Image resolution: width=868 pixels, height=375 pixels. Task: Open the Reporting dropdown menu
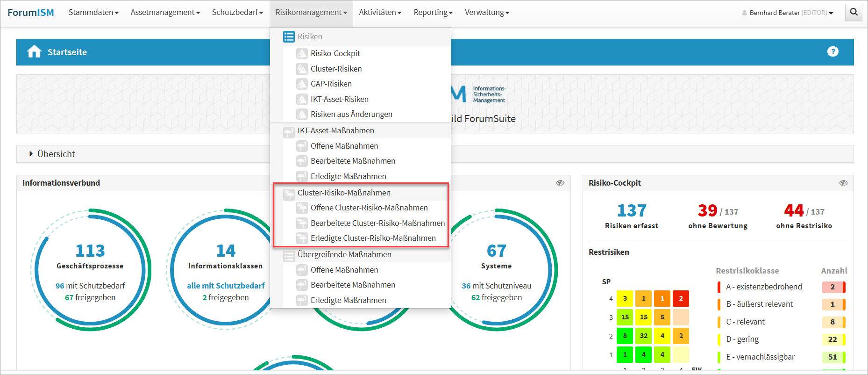pos(433,13)
